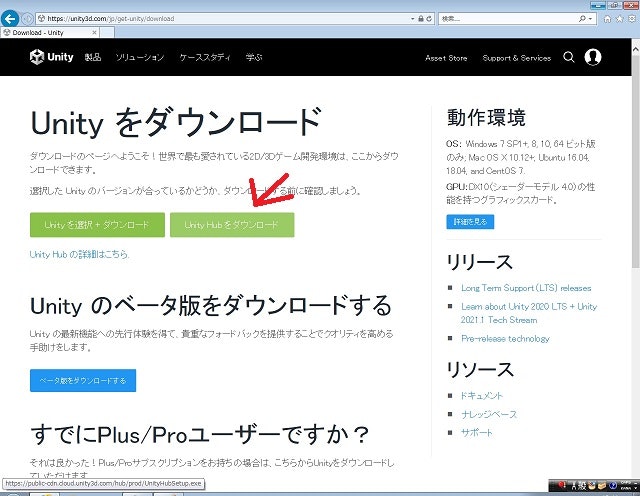Open the user account avatar icon
The height and width of the screenshot is (496, 640).
(593, 57)
